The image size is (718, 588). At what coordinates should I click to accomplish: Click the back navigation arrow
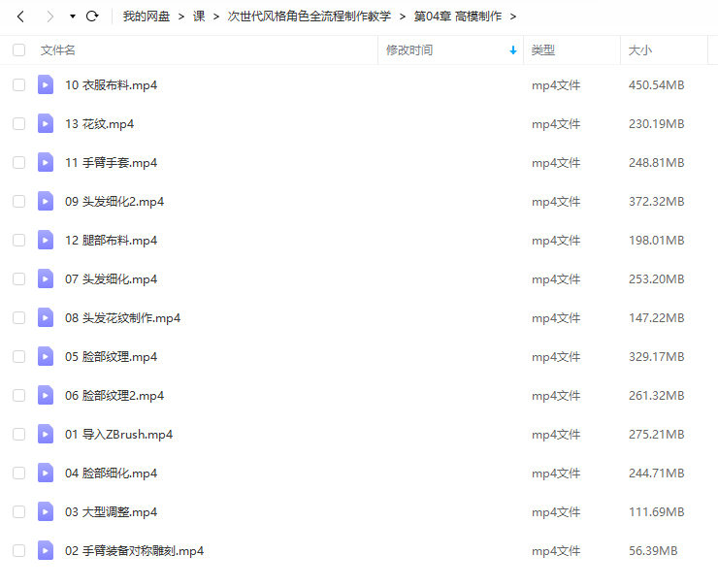coord(20,16)
